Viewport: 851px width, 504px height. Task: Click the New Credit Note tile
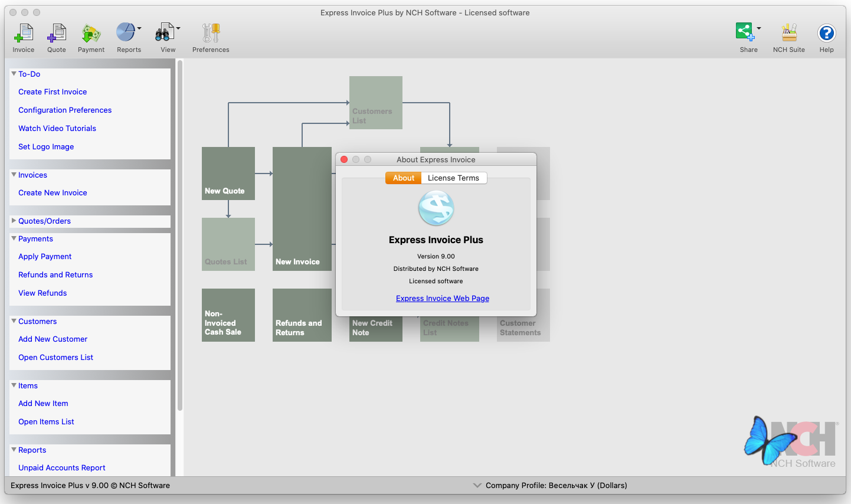[376, 328]
